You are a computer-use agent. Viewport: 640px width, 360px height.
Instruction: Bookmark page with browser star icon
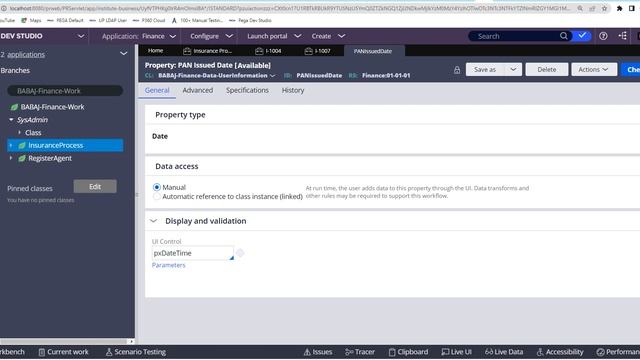pos(604,8)
